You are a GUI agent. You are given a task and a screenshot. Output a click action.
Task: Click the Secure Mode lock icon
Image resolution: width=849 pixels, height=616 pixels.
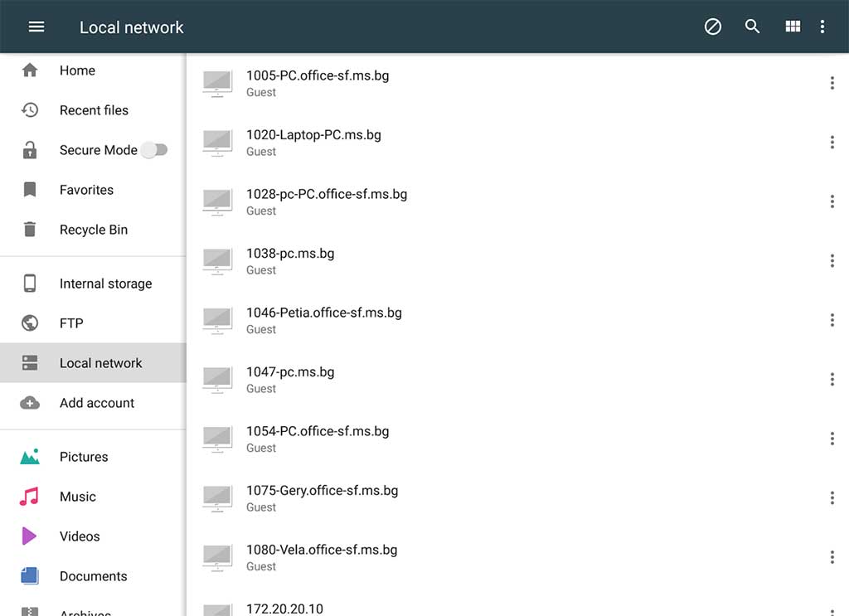tap(30, 149)
